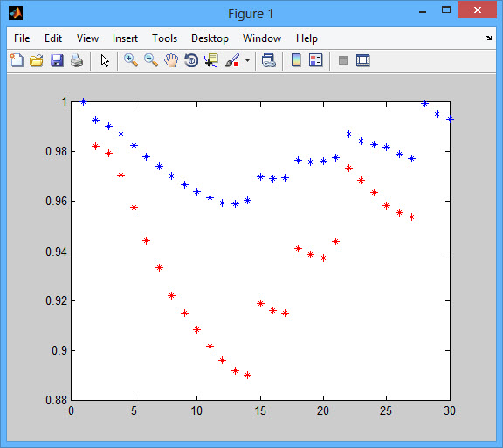Click the Link Plot icon

(268, 60)
